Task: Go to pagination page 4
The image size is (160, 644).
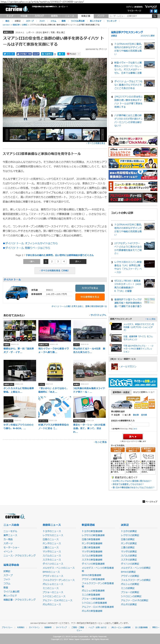Action: (64, 261)
